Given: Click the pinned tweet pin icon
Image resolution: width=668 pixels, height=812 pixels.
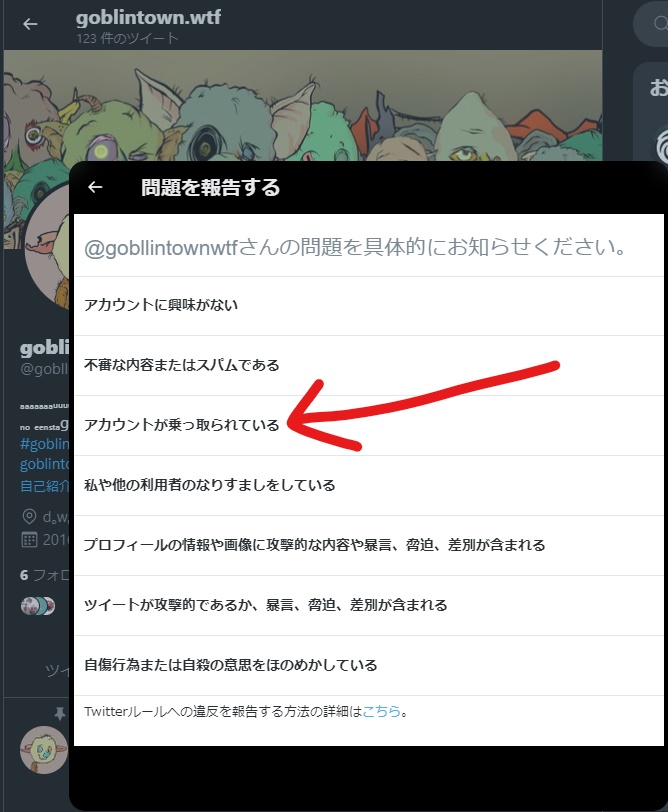Looking at the screenshot, I should pos(60,714).
